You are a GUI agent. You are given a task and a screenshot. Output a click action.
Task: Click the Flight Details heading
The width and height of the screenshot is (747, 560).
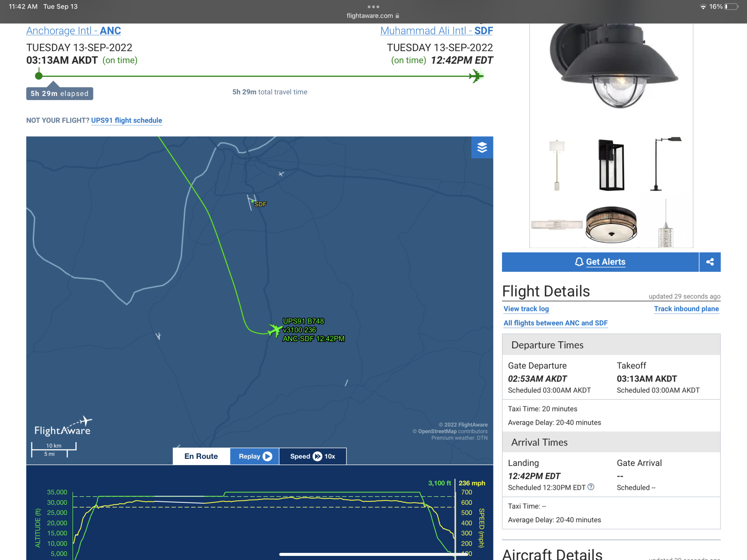click(x=546, y=291)
